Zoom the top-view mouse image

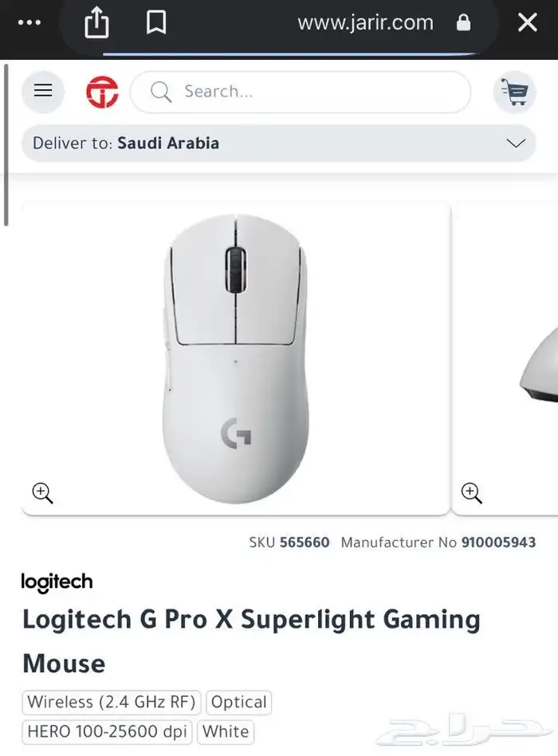[42, 493]
